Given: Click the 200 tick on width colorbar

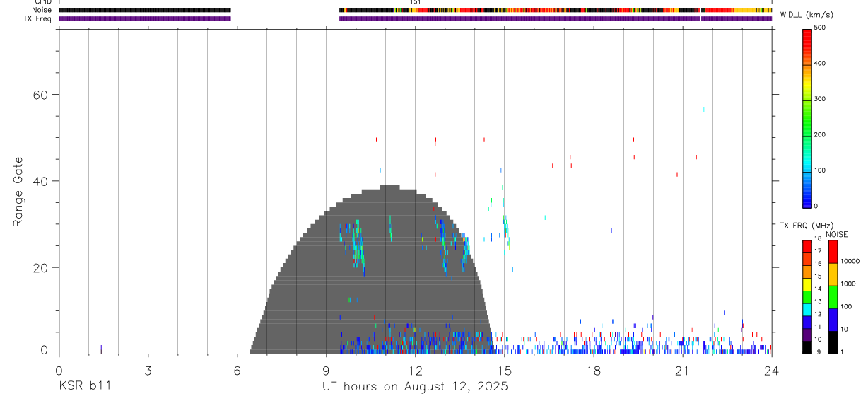Looking at the screenshot, I should click(820, 135).
